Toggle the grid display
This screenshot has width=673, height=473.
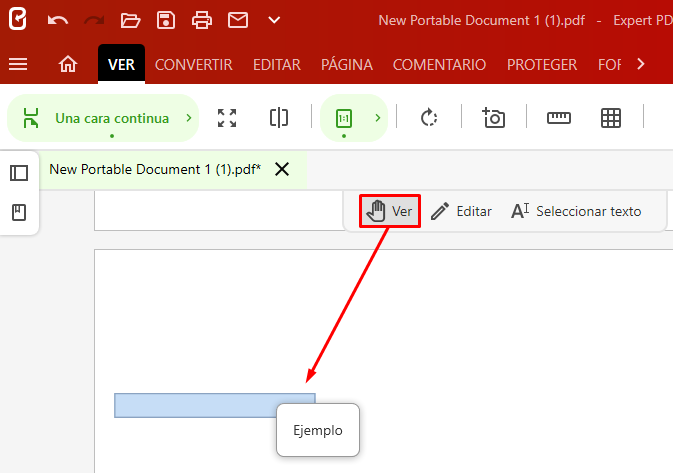(611, 118)
